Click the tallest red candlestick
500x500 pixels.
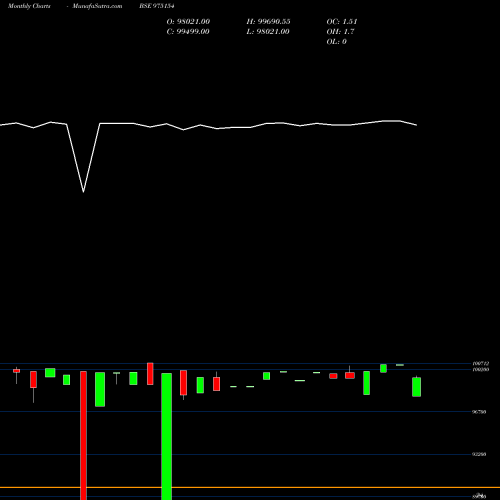click(x=83, y=435)
